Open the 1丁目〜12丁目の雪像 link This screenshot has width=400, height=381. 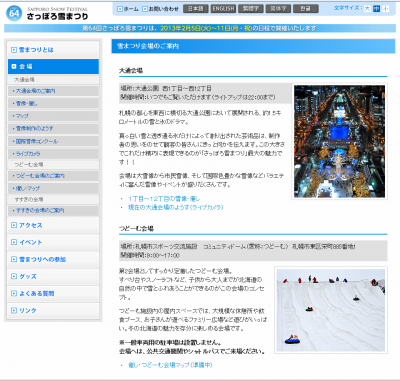164,199
